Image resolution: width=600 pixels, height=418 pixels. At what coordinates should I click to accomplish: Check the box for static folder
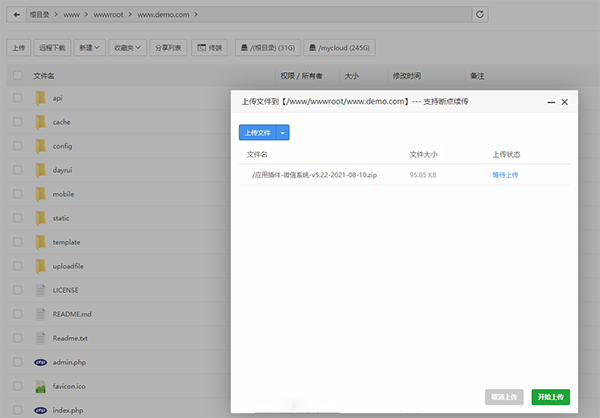pyautogui.click(x=18, y=218)
